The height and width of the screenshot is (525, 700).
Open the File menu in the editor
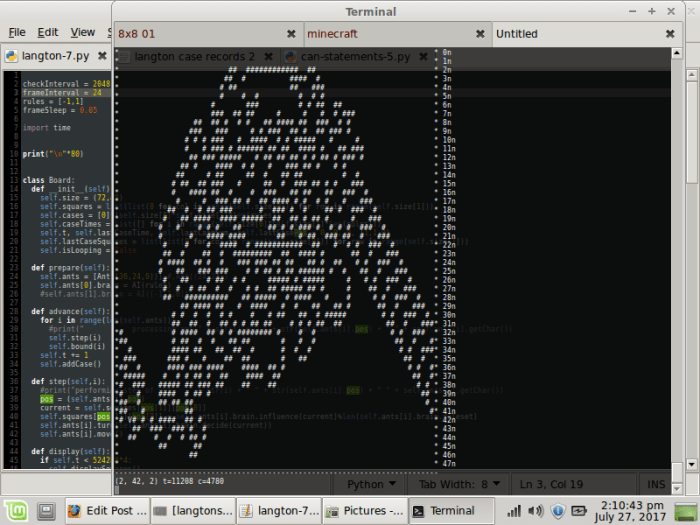pos(17,32)
